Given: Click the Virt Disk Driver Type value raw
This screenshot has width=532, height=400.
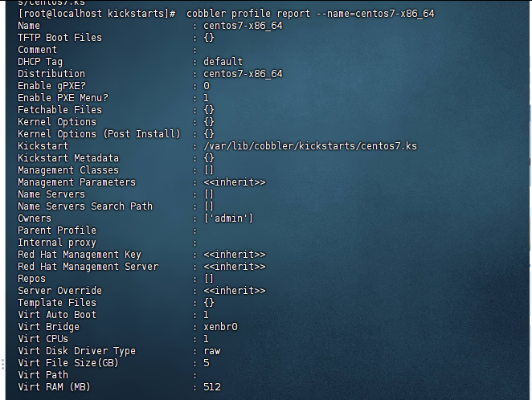Looking at the screenshot, I should pos(211,351).
